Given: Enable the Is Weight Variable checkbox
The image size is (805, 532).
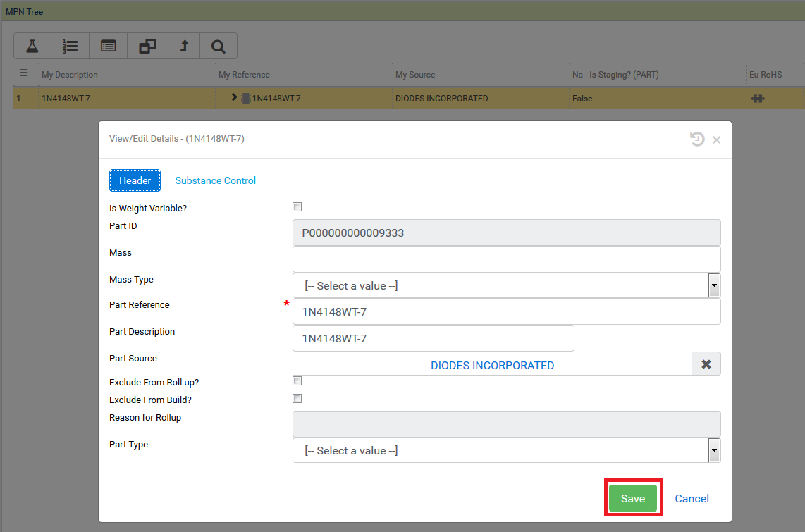Looking at the screenshot, I should coord(297,206).
